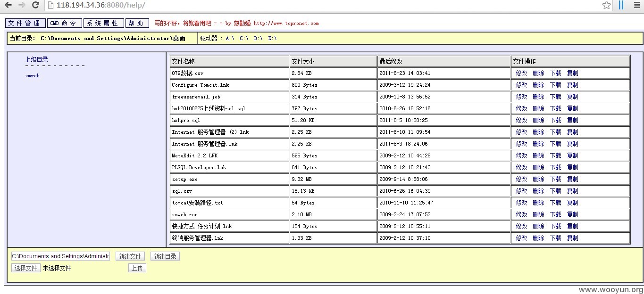This screenshot has width=644, height=294.
Task: Open the 文件管理 menu button
Action: (x=25, y=23)
